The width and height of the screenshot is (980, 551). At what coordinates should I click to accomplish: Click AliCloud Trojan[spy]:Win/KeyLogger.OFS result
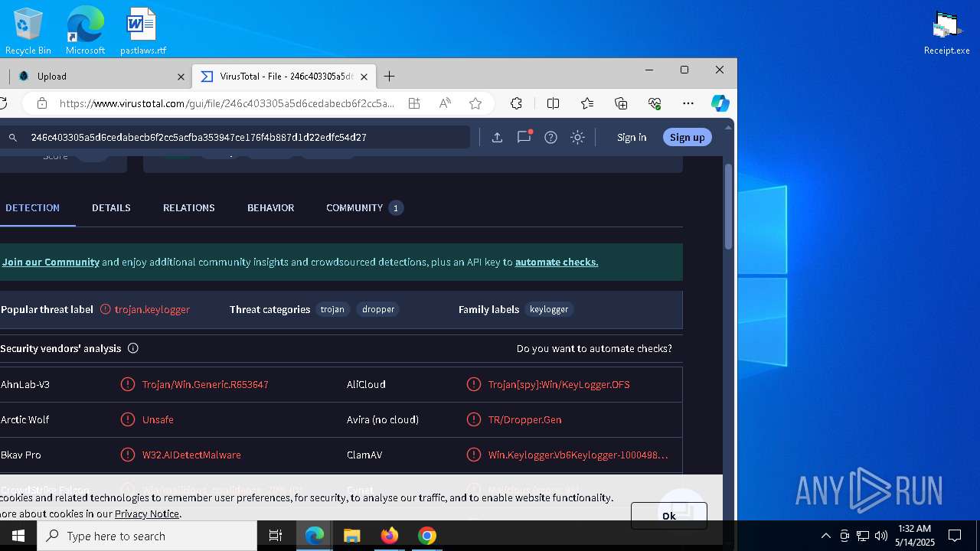coord(559,384)
